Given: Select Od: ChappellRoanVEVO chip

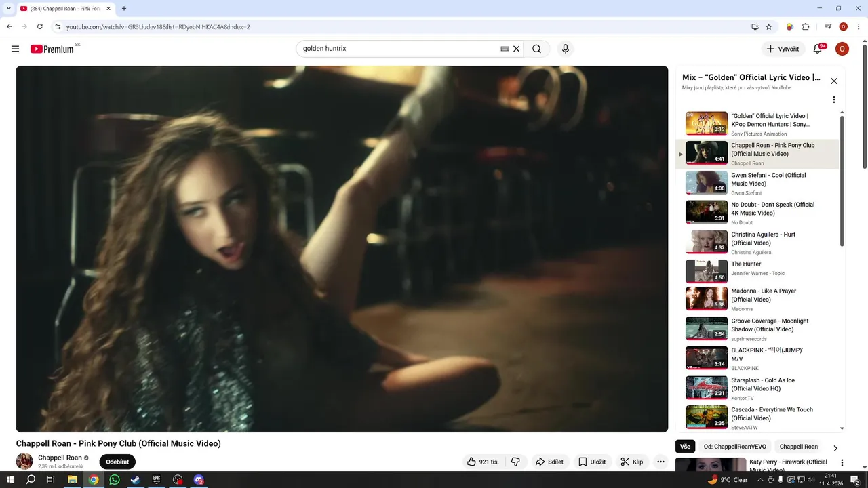Looking at the screenshot, I should click(x=734, y=447).
